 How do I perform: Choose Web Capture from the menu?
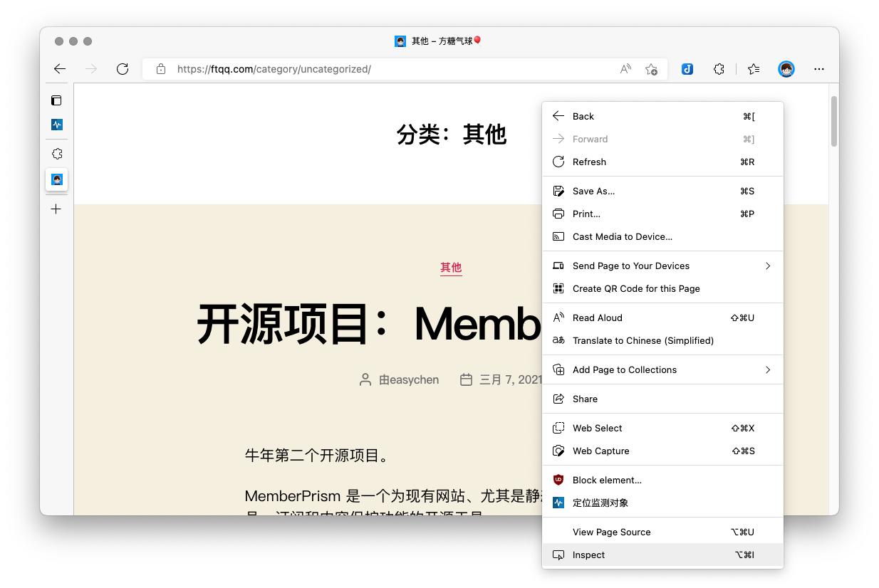pos(600,451)
